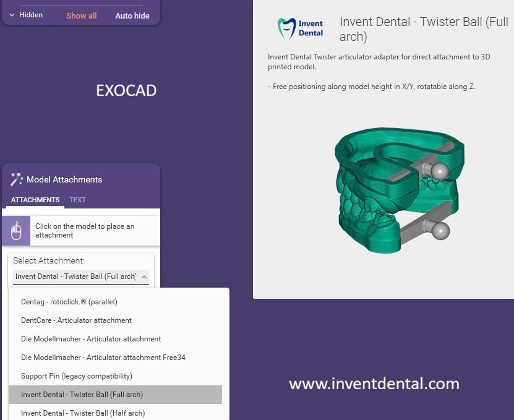Select Invent Dental Twister Ball (Full arch)
Image resolution: width=514 pixels, height=420 pixels.
116,395
